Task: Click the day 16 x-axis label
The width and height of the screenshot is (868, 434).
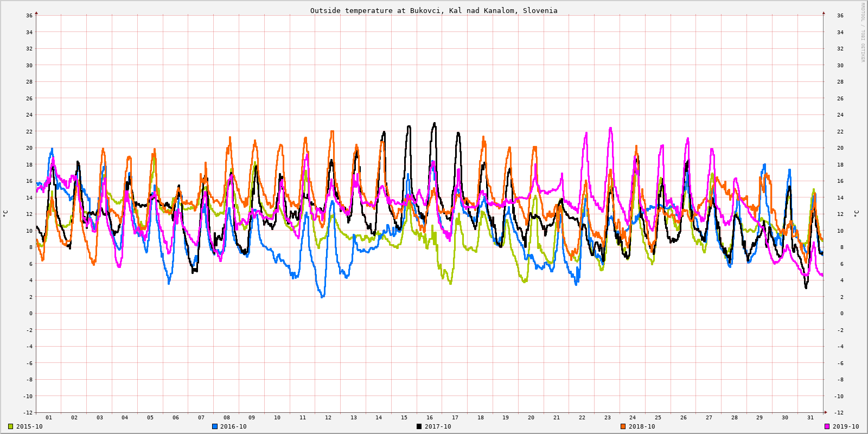Action: [430, 418]
